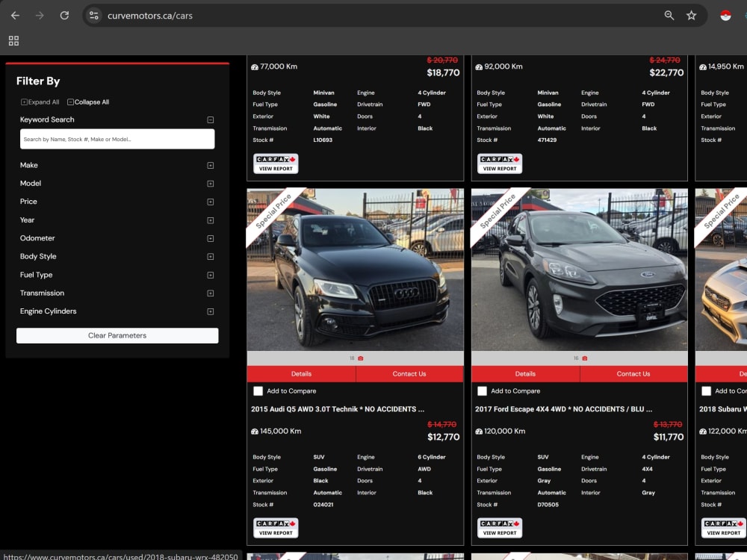Go back to the previous page
This screenshot has width=747, height=560.
click(x=15, y=16)
